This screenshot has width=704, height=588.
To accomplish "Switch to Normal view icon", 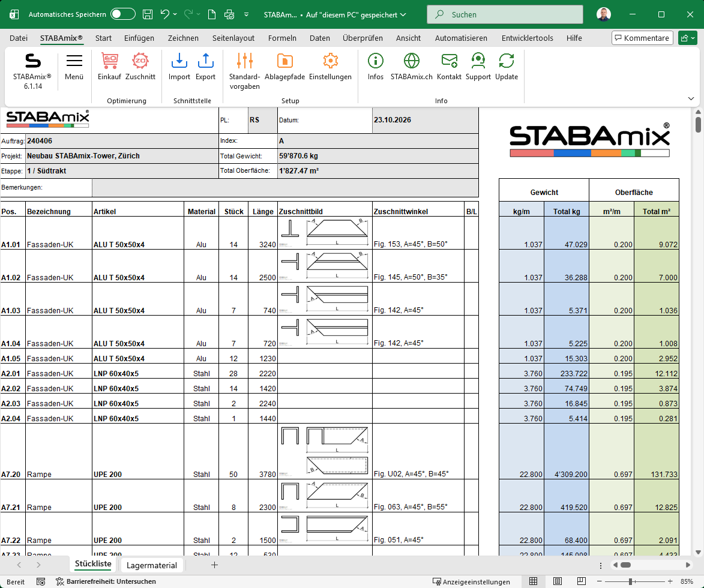I will click(534, 581).
